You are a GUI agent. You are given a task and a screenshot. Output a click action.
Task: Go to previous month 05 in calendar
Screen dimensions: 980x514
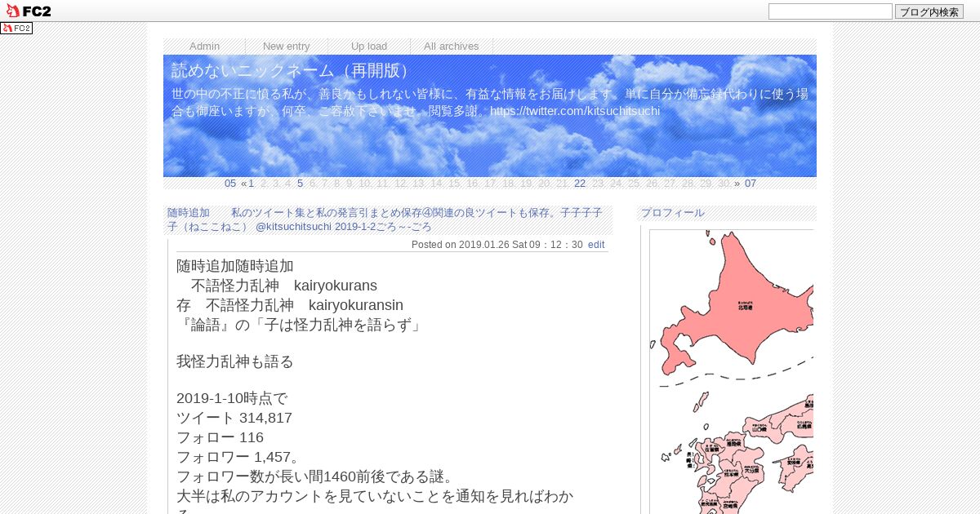[x=230, y=184]
